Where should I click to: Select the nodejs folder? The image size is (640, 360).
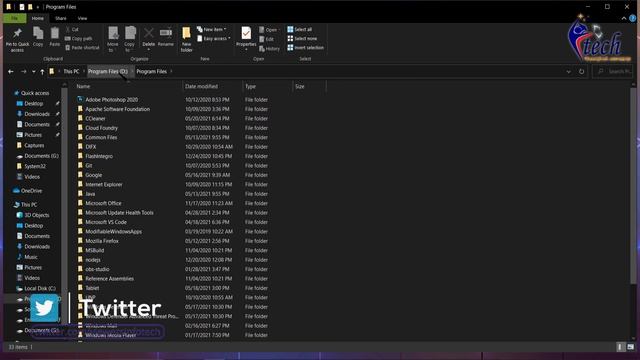tap(93, 260)
